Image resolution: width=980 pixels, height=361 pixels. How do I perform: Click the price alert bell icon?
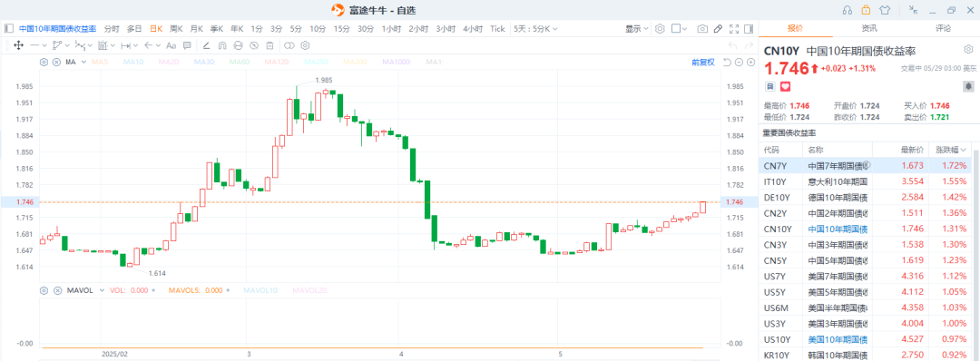(969, 86)
